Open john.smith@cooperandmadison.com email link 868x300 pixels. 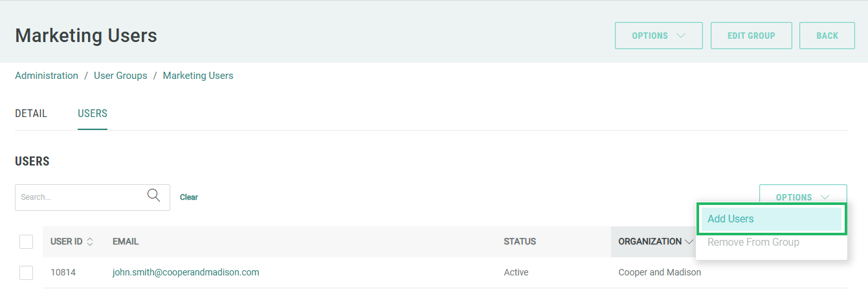[x=186, y=273]
